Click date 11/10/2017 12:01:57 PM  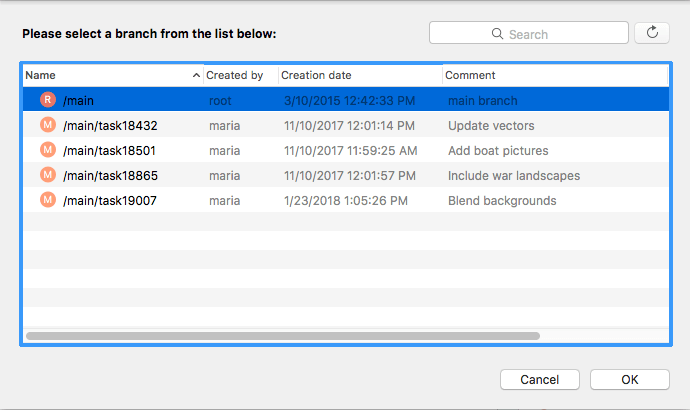point(350,176)
